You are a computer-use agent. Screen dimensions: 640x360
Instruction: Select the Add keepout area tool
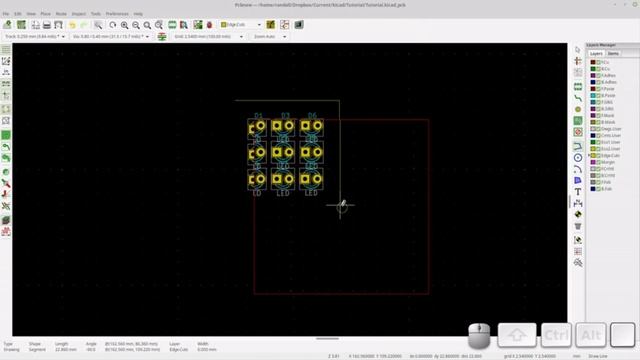[x=578, y=132]
